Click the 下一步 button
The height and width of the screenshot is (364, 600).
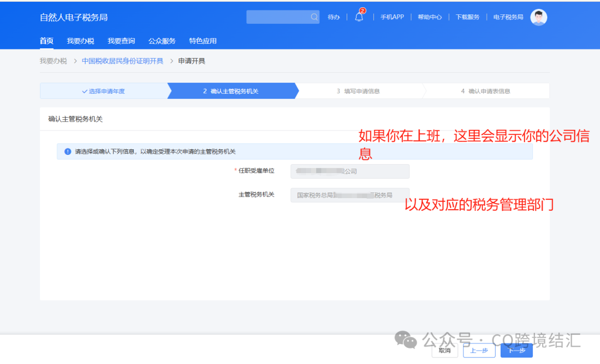(x=516, y=350)
